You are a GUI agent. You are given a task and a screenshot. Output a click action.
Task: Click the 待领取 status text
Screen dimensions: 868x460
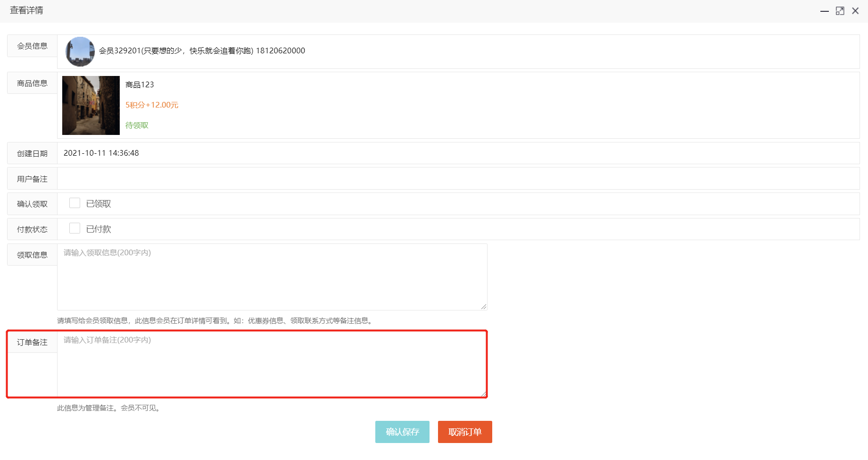(137, 125)
